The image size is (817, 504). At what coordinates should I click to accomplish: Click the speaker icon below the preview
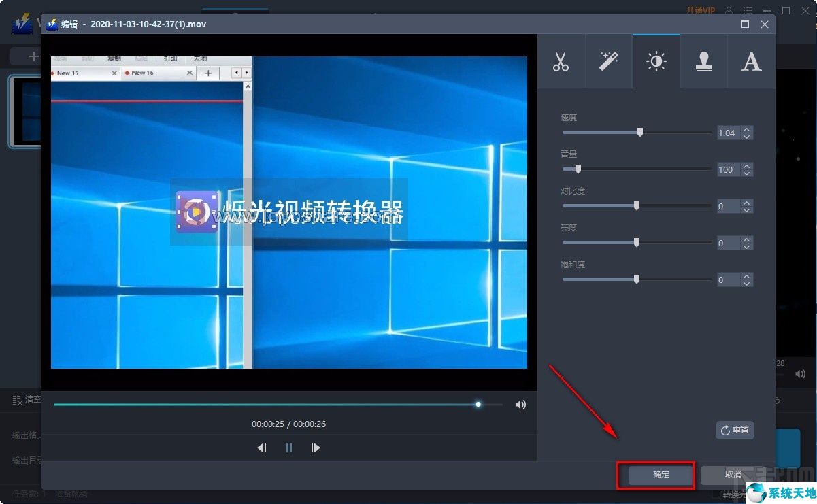[520, 404]
